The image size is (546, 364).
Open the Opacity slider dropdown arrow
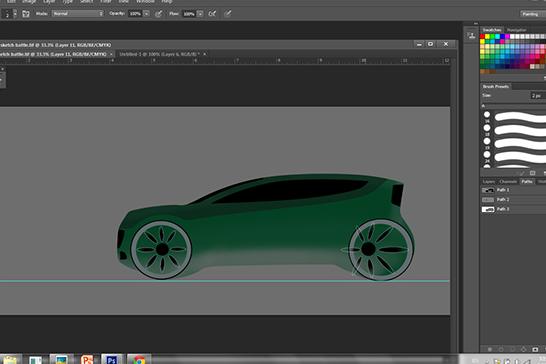146,14
